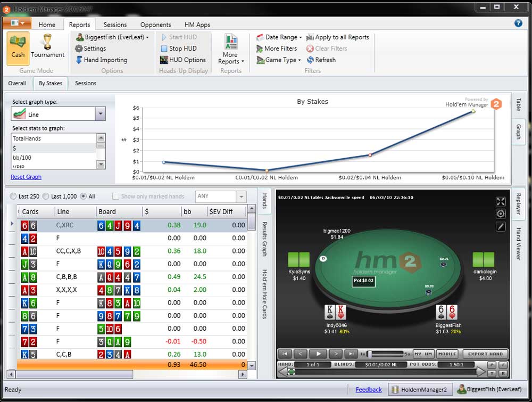Open HUD Options
Image resolution: width=532 pixels, height=402 pixels.
tap(183, 60)
